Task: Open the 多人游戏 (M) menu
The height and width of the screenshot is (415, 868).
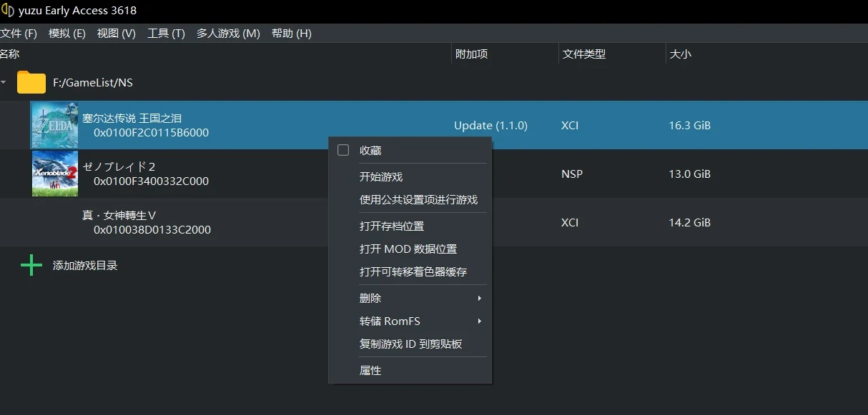Action: pos(228,34)
